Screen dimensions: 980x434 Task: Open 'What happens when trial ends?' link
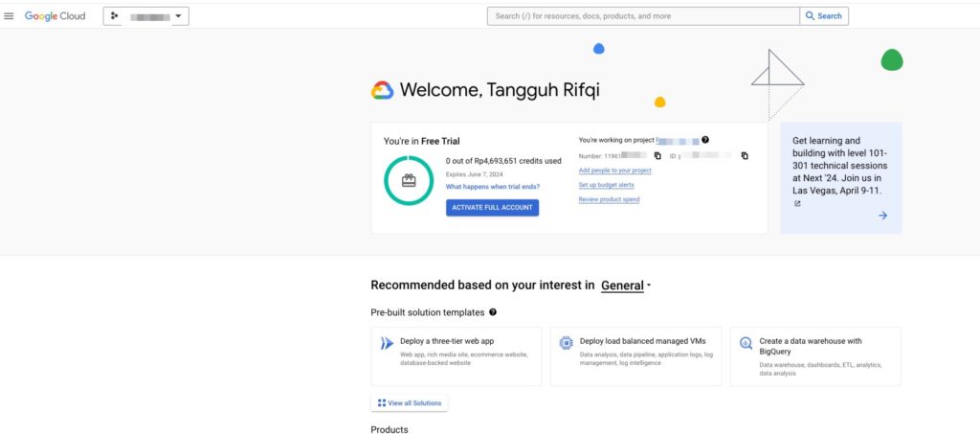tap(492, 187)
